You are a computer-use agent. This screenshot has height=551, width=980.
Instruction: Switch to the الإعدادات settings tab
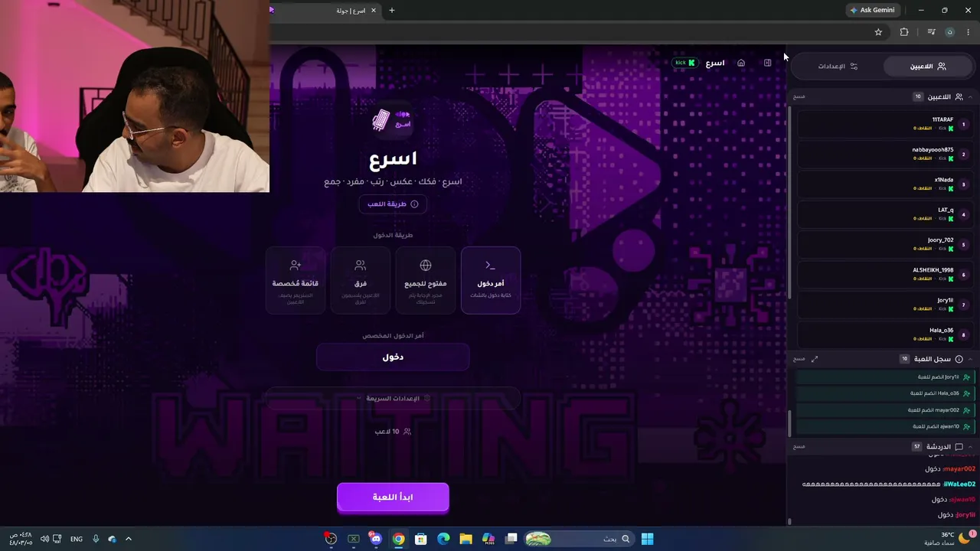(838, 67)
